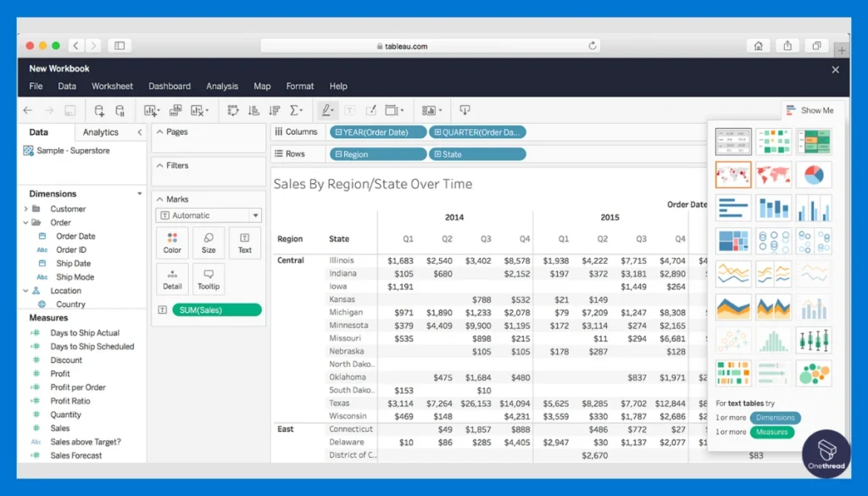Collapse the Pages card
Viewport: 868px width, 496px height.
coord(159,131)
